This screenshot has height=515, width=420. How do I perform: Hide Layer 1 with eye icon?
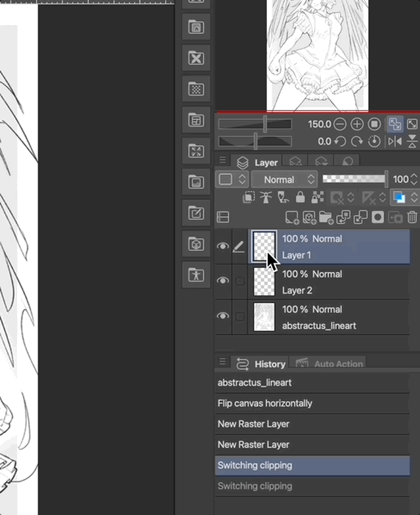coord(223,246)
